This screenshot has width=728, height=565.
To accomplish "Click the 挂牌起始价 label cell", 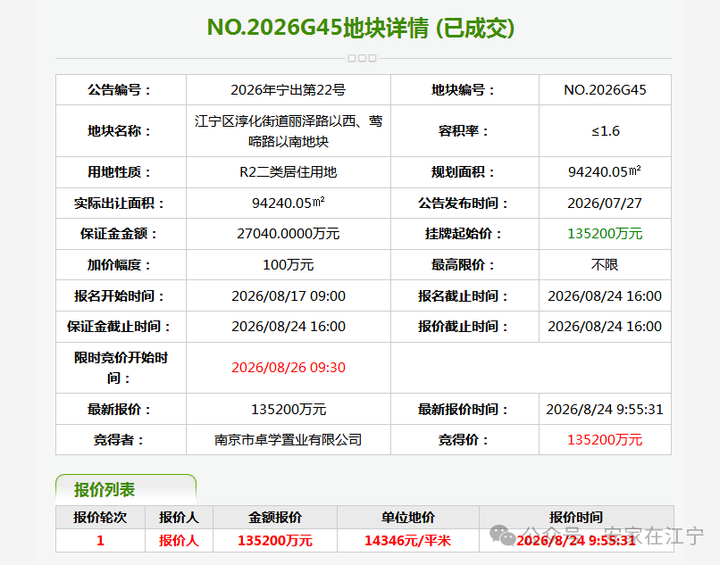I will 464,234.
